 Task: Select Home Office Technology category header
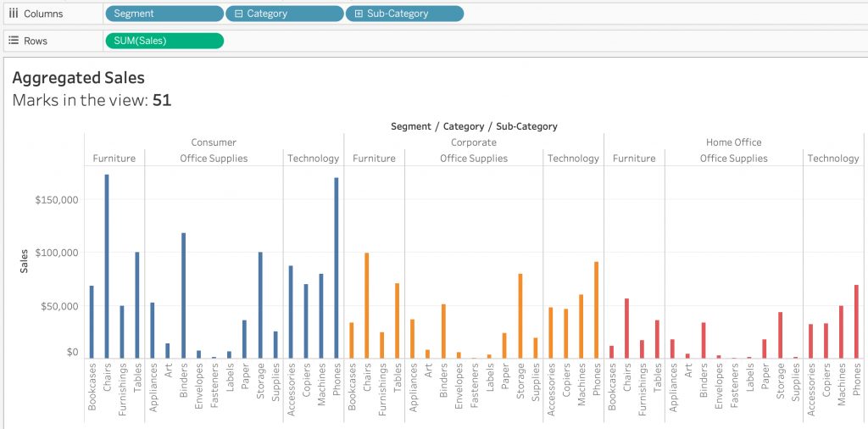coord(833,159)
